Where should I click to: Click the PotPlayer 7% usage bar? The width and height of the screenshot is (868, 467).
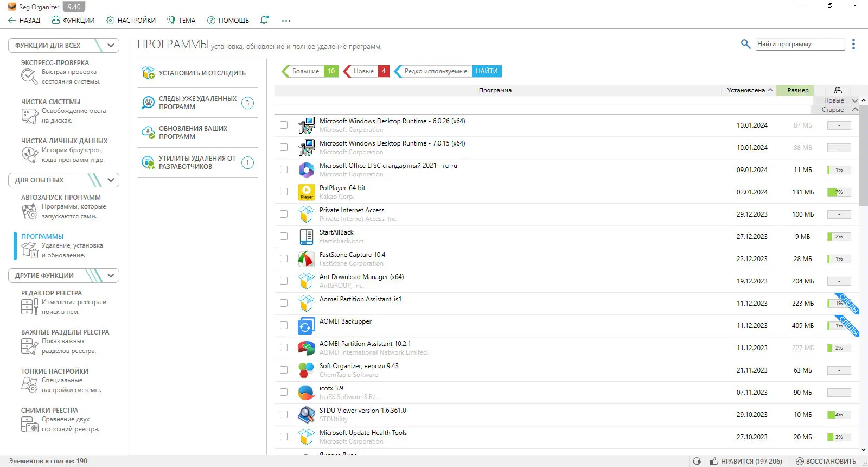tap(839, 192)
